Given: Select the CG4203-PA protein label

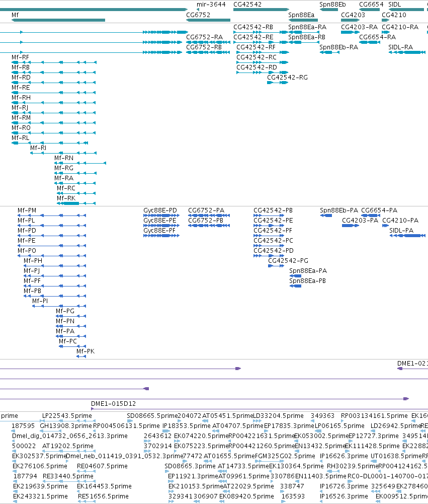Looking at the screenshot, I should coord(360,221).
